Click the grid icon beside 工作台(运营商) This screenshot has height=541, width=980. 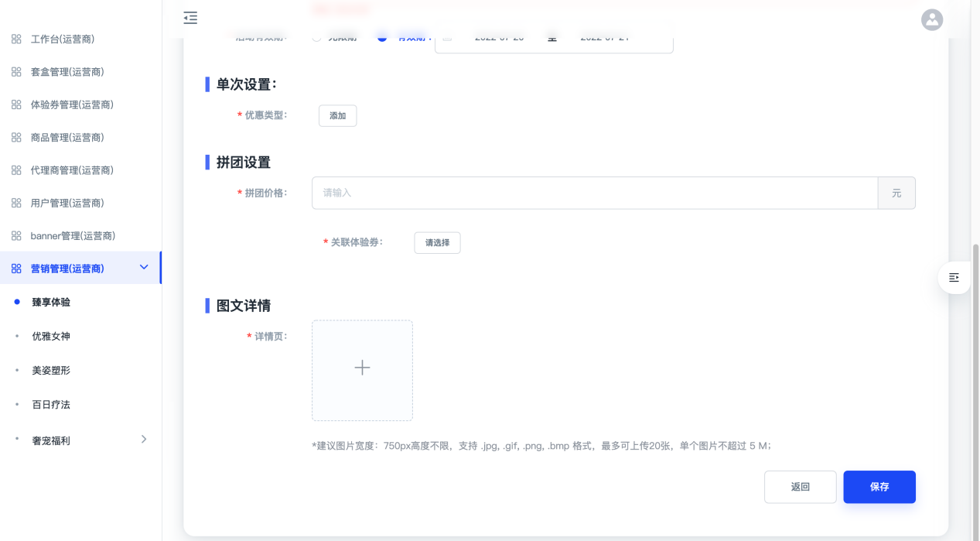(16, 39)
